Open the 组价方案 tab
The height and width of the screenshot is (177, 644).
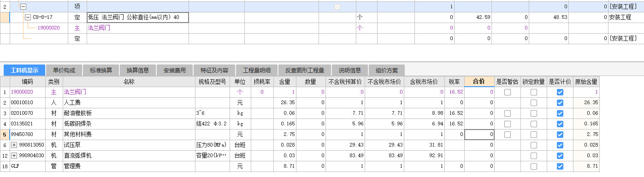click(x=387, y=71)
